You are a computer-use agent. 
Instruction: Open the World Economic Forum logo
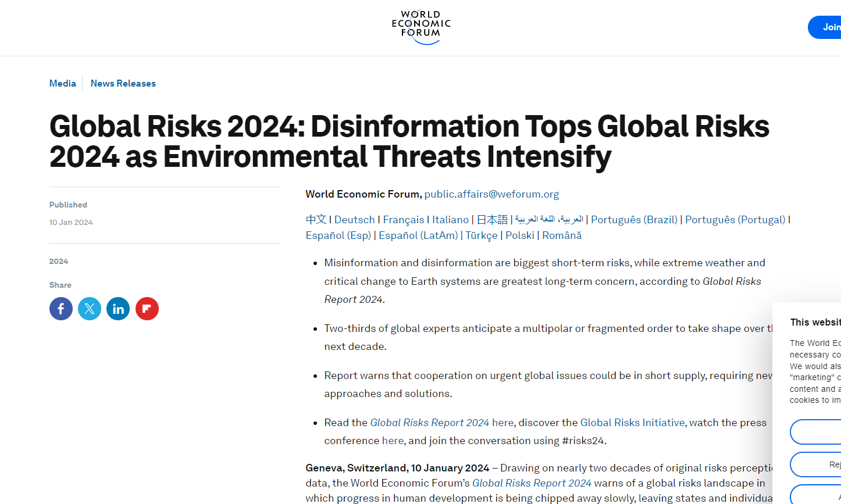pos(421,27)
